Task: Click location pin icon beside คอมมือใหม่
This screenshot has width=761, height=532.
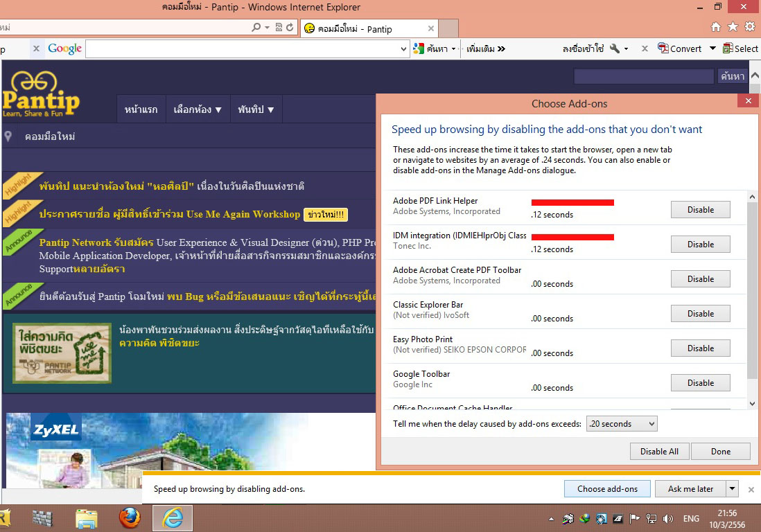Action: click(x=8, y=136)
